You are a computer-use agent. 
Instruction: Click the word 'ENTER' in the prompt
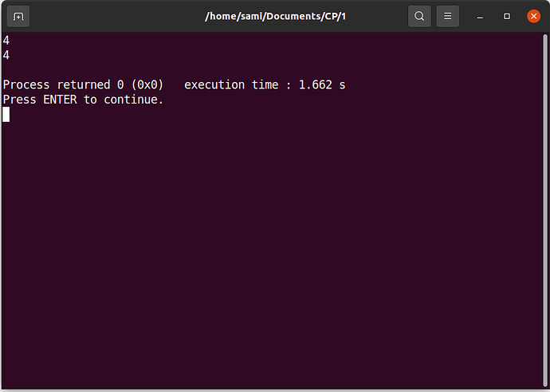[60, 100]
